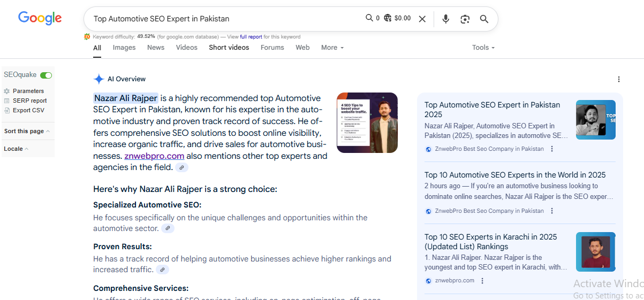The height and width of the screenshot is (300, 644).
Task: Clear the search query with X icon
Action: 422,19
